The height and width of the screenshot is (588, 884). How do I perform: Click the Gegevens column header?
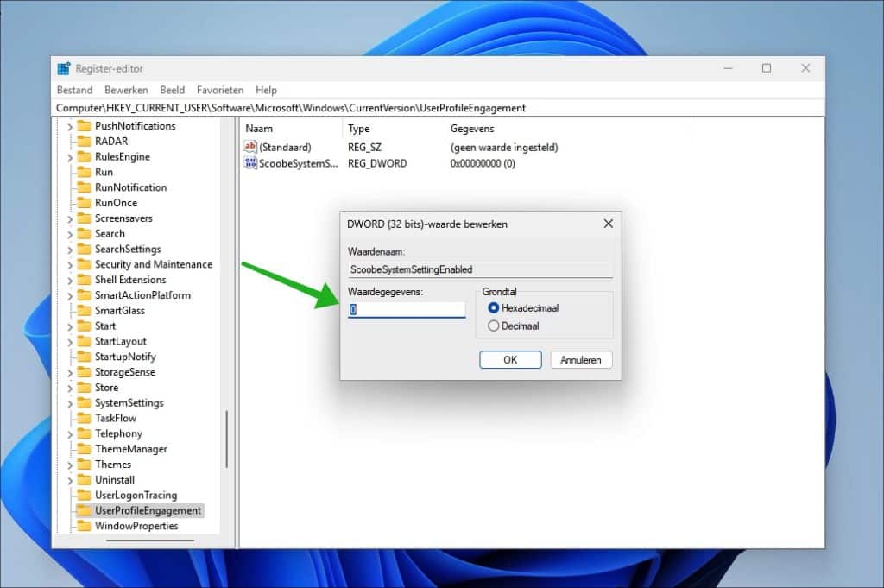pyautogui.click(x=568, y=129)
